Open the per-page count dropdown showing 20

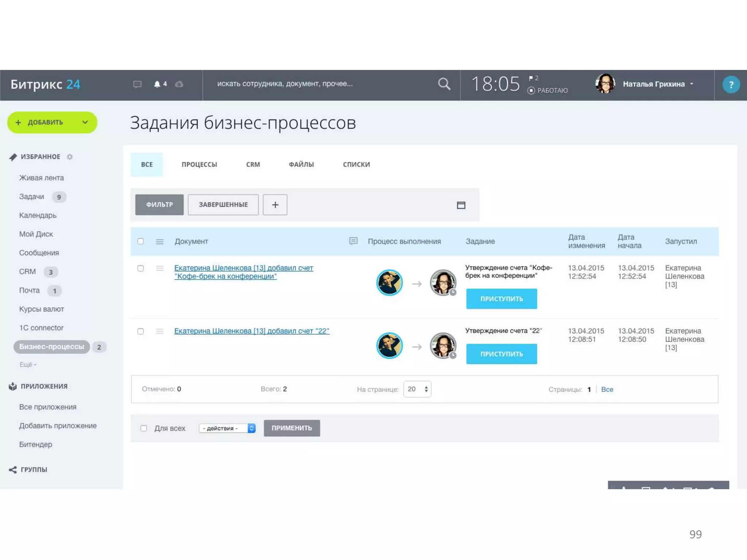[x=417, y=389]
